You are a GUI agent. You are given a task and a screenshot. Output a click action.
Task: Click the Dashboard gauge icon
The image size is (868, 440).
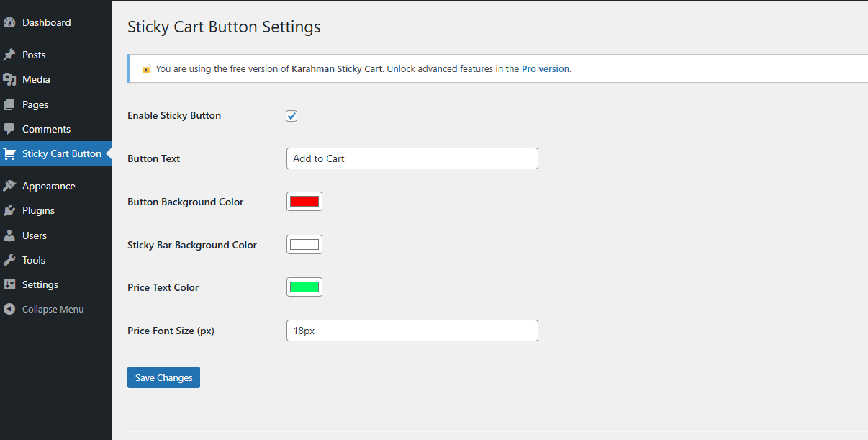9,22
